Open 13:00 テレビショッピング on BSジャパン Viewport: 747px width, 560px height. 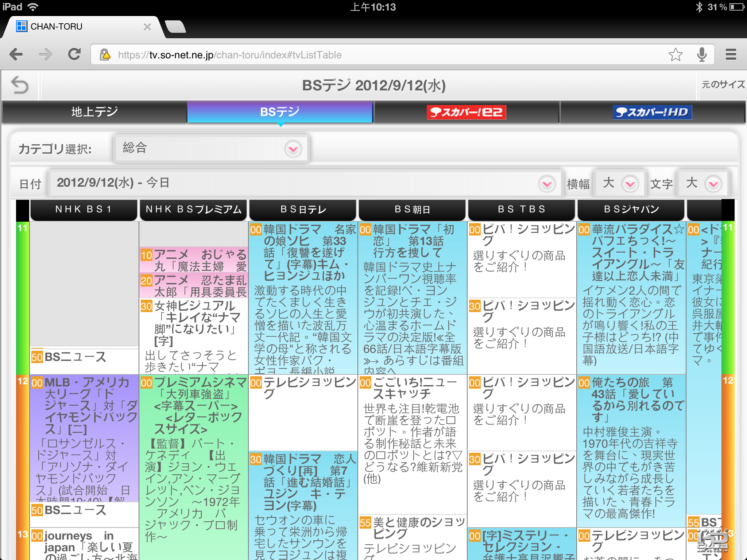point(631,544)
